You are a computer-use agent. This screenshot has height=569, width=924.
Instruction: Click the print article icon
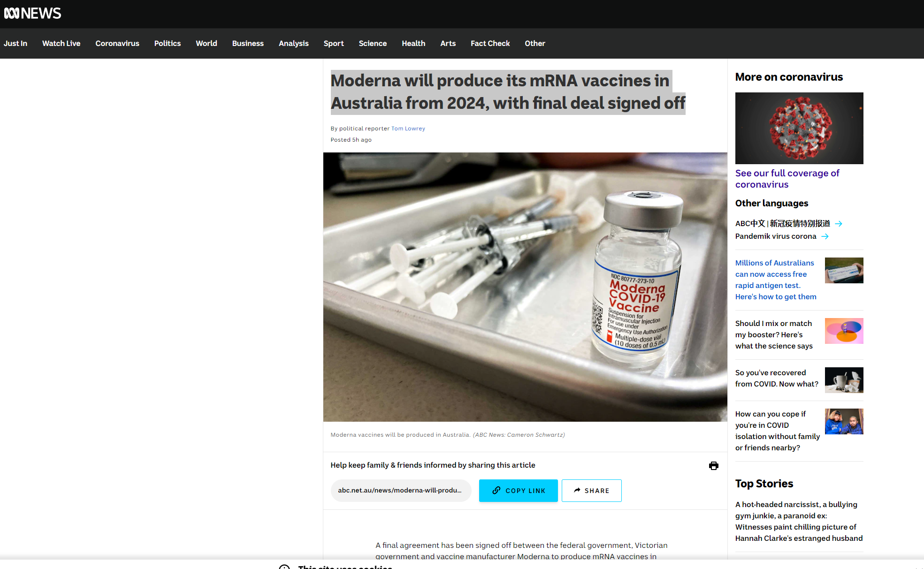coord(713,466)
